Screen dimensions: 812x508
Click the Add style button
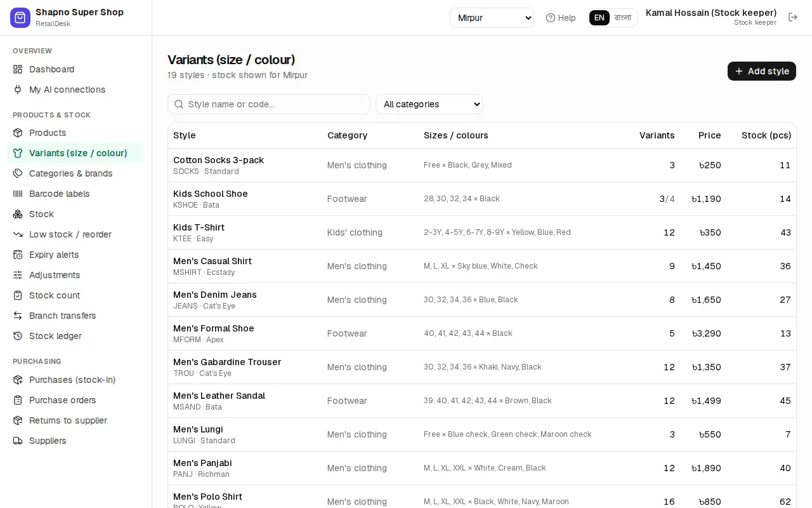point(761,71)
